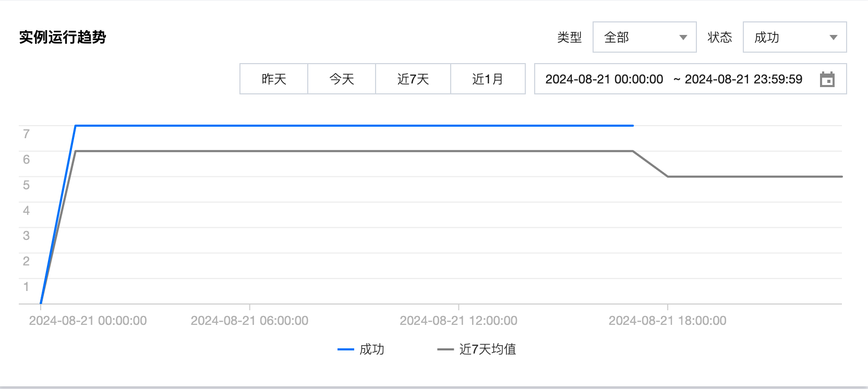The height and width of the screenshot is (389, 868).
Task: Click the 2024-08-21 00:00:00 x-axis label
Action: click(88, 321)
